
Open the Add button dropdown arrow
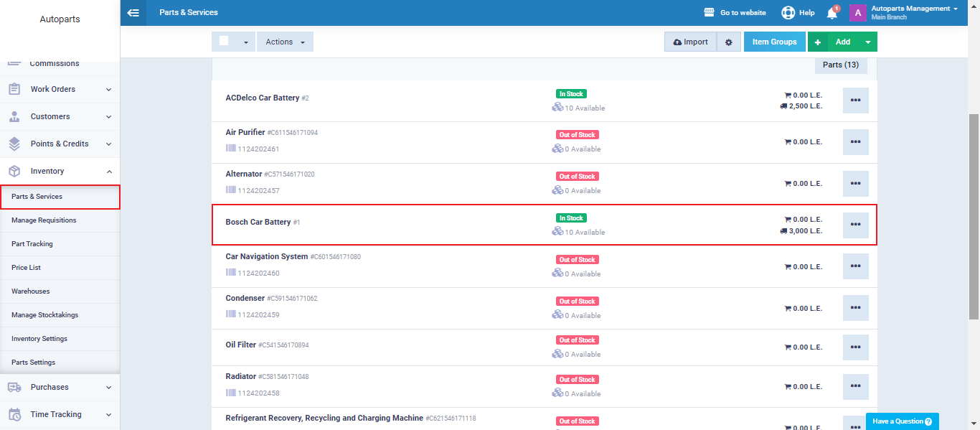click(868, 42)
